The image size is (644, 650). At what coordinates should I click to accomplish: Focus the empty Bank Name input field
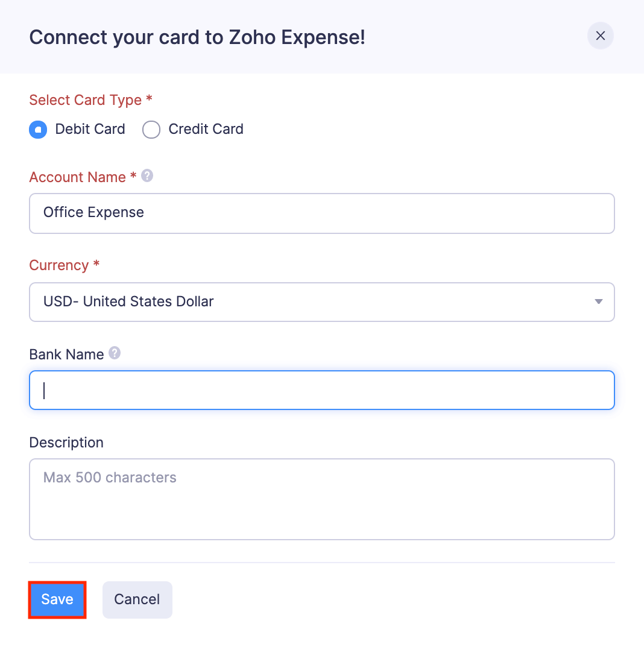pyautogui.click(x=321, y=390)
